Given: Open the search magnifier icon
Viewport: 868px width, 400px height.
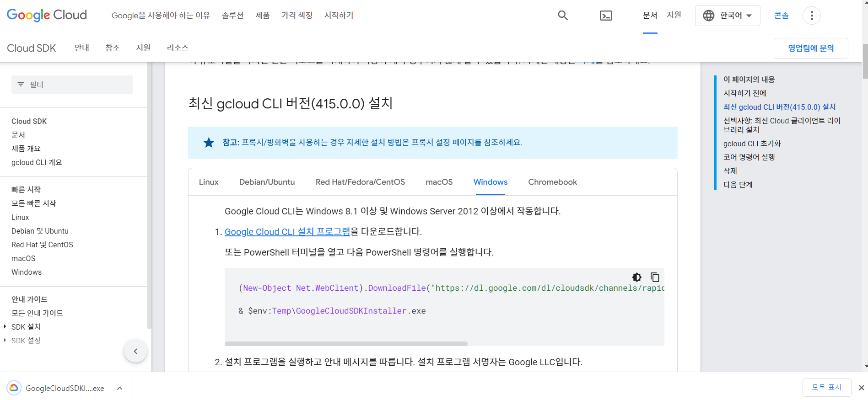Looking at the screenshot, I should click(x=563, y=16).
